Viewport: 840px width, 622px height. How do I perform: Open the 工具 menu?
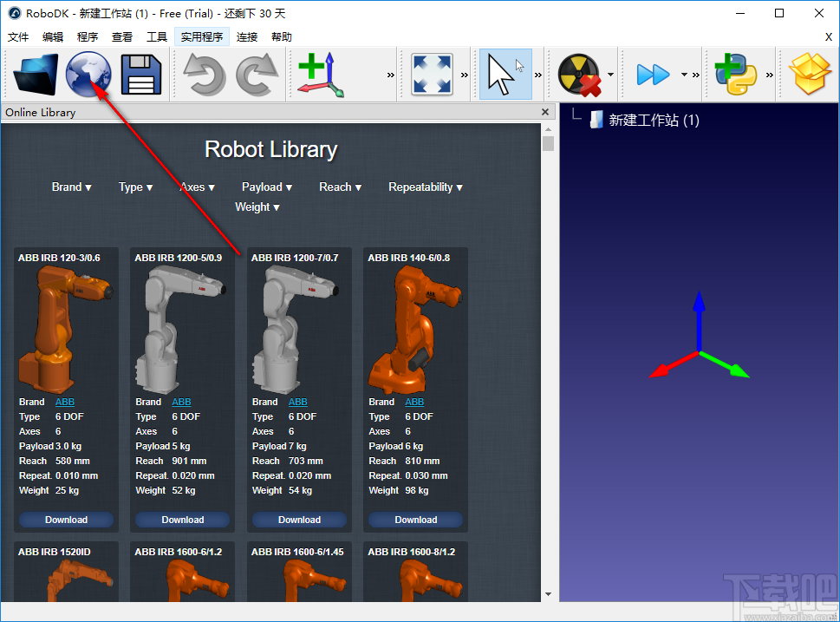157,36
